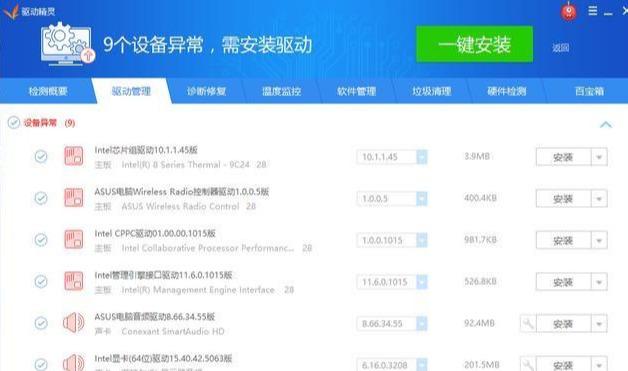The height and width of the screenshot is (371, 628).
Task: Click the driver gear monitor header icon
Action: pos(67,43)
